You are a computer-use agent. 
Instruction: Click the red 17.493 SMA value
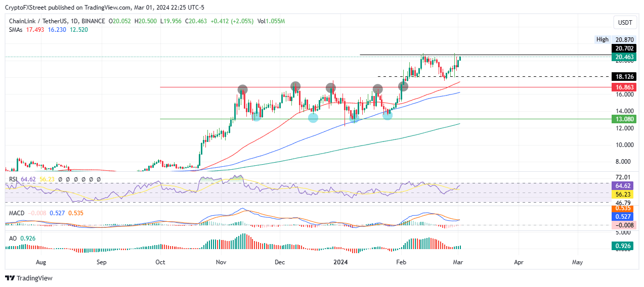tap(35, 29)
